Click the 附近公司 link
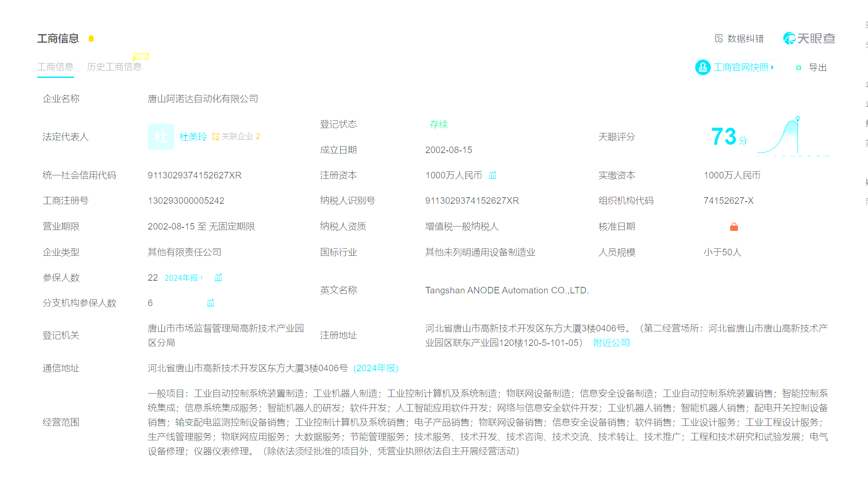The height and width of the screenshot is (481, 868). tap(611, 343)
